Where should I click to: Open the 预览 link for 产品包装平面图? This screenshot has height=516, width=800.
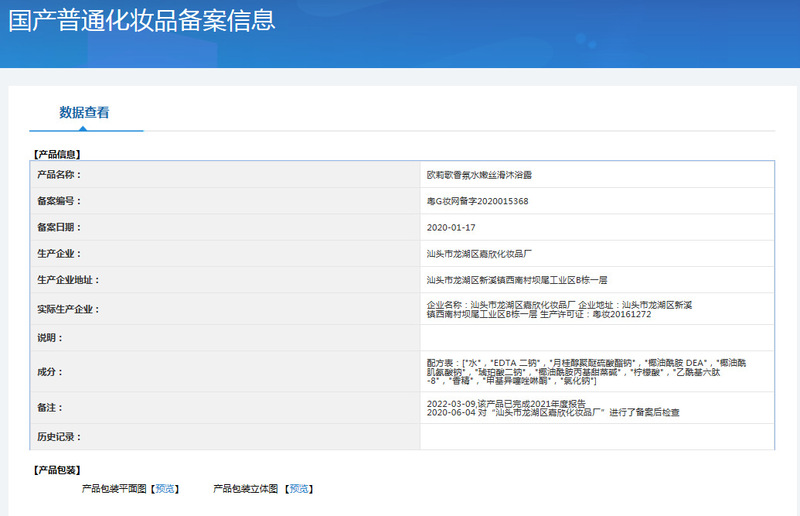coord(165,489)
